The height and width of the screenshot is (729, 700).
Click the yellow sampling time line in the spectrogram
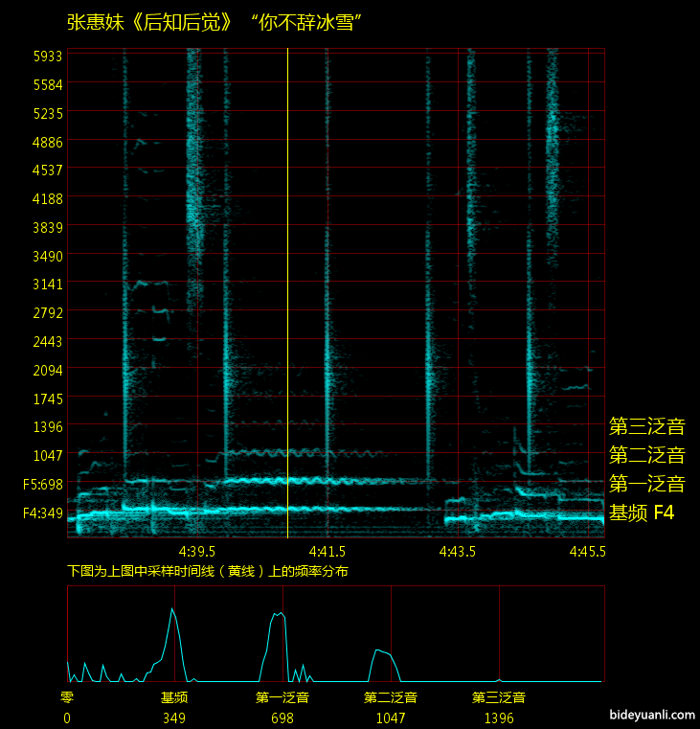pyautogui.click(x=287, y=287)
